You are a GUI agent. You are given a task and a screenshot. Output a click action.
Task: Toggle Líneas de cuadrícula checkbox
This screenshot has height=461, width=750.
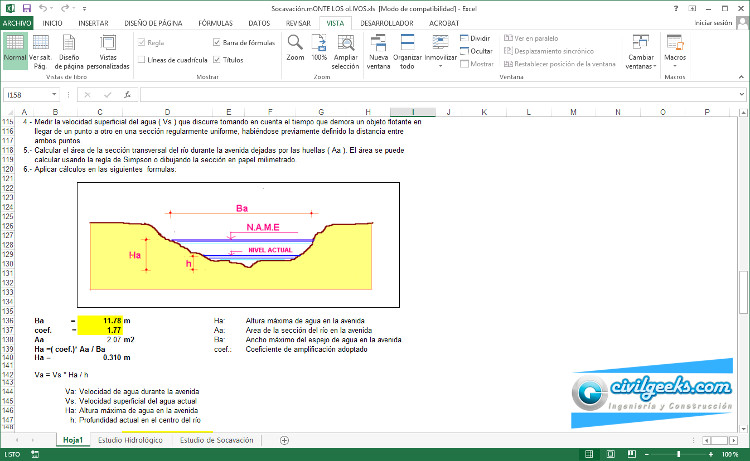click(139, 60)
